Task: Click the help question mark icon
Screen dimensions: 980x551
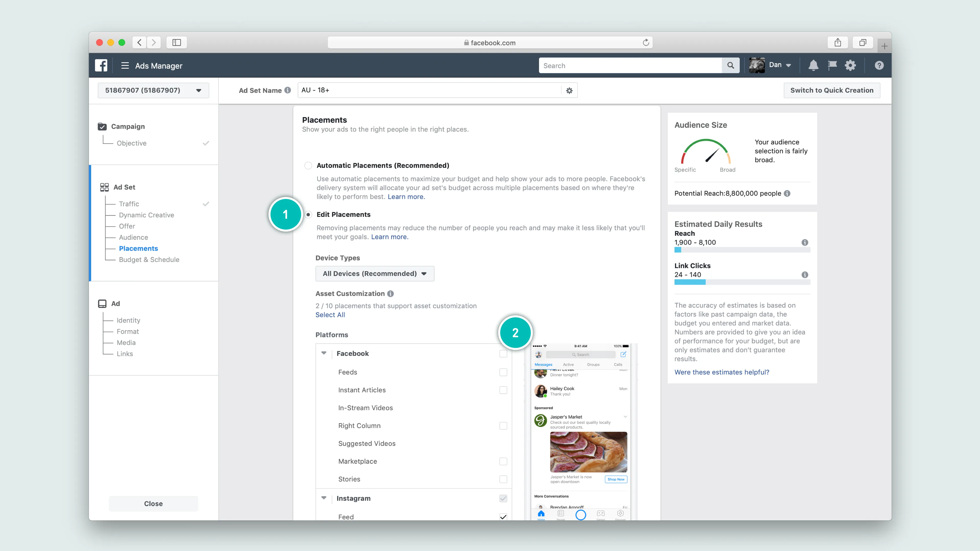Action: [x=879, y=65]
